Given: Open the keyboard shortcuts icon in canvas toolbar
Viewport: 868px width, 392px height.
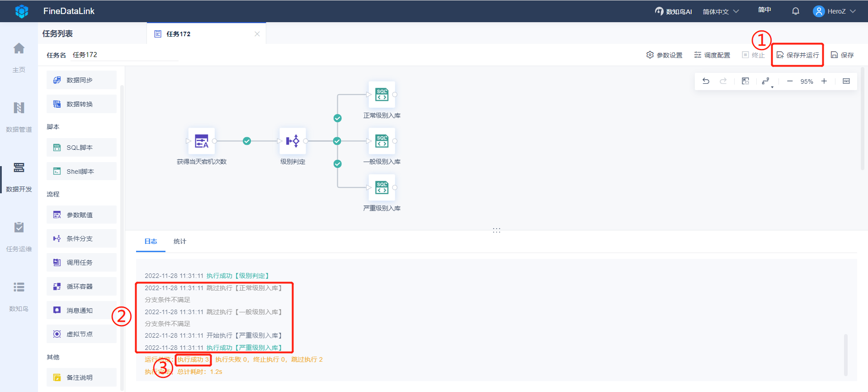Looking at the screenshot, I should point(846,81).
